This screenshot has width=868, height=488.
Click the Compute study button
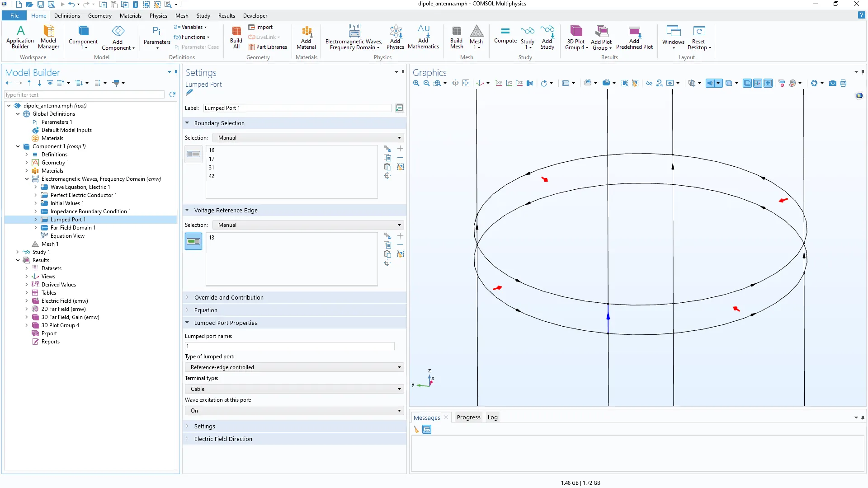point(505,35)
